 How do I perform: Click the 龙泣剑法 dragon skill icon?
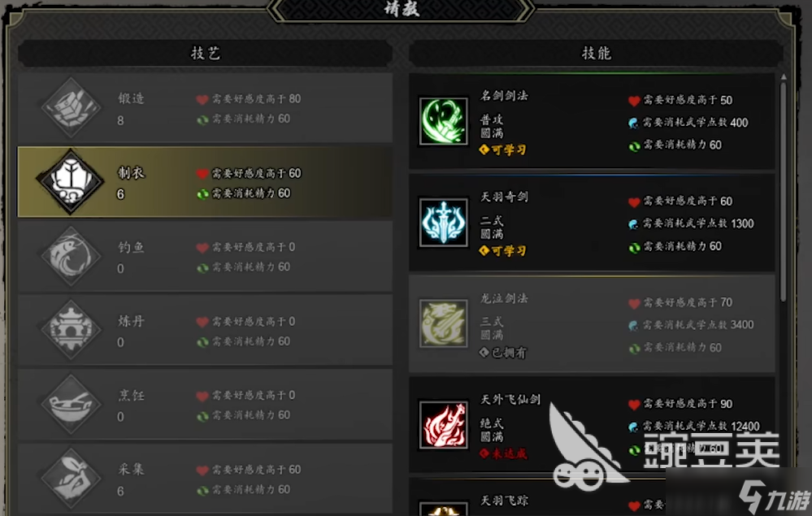tap(443, 323)
